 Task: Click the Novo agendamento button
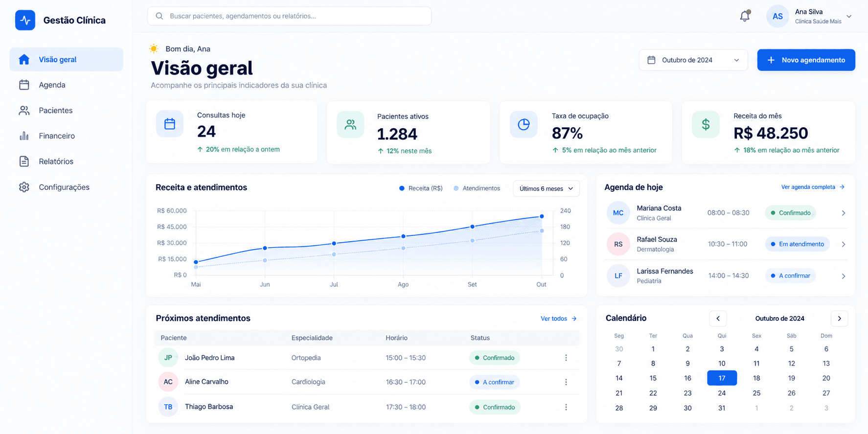(806, 60)
